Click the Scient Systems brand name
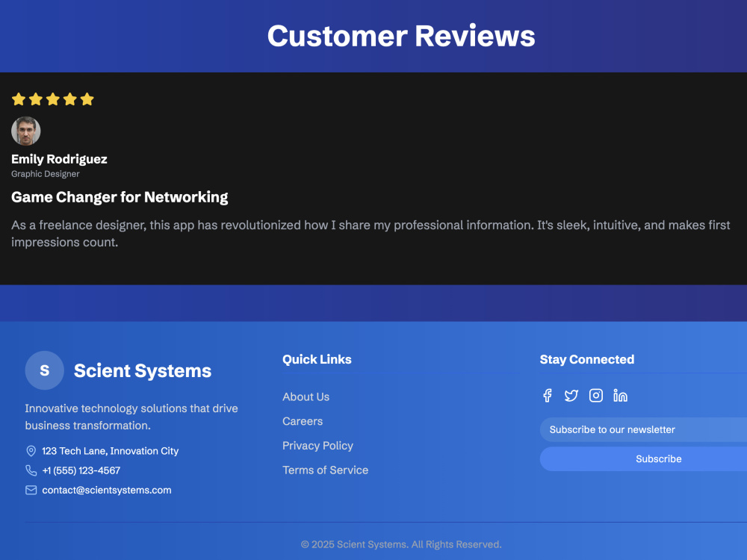The width and height of the screenshot is (747, 560). tap(143, 370)
